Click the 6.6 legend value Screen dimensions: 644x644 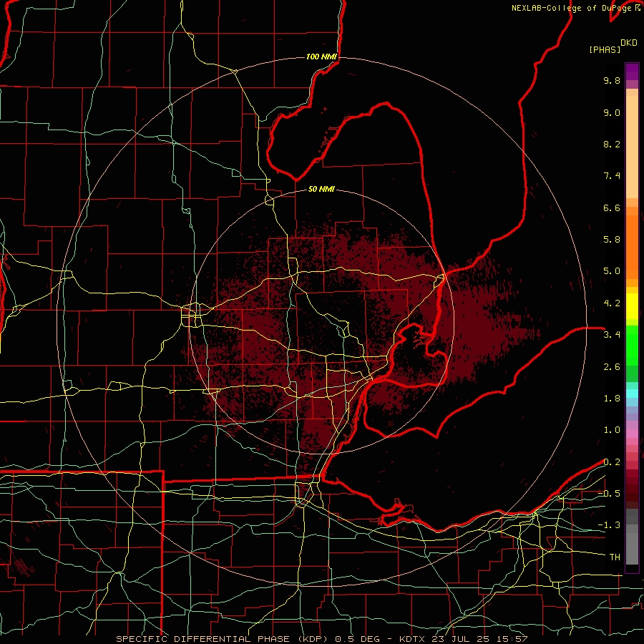coord(612,208)
